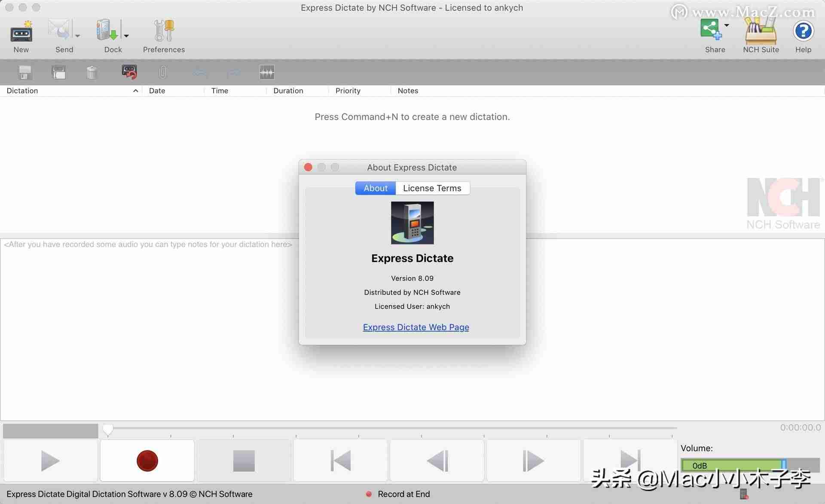
Task: Open the Express Dictate Web Page link
Action: [x=416, y=327]
